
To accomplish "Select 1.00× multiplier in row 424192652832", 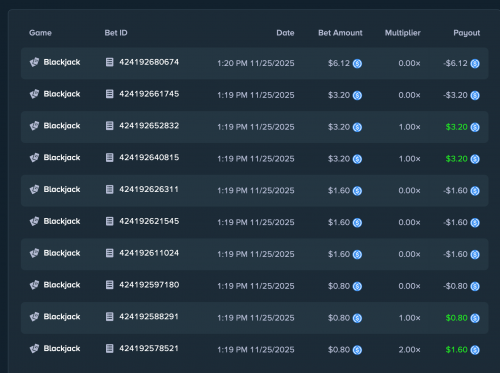I will pos(410,127).
